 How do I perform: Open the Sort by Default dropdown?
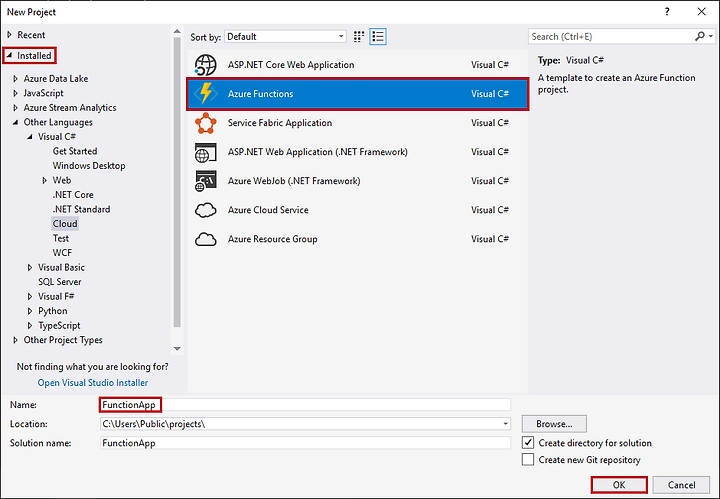(x=285, y=37)
